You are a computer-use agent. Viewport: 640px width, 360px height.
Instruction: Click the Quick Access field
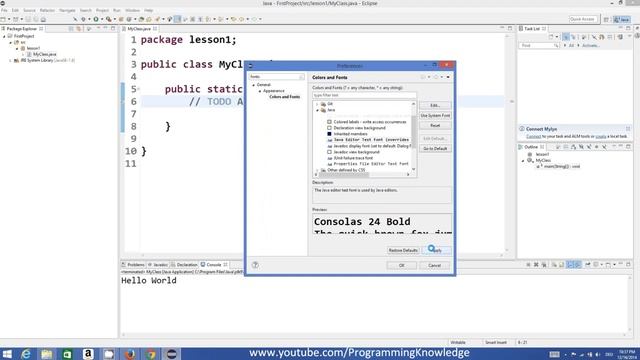(583, 19)
